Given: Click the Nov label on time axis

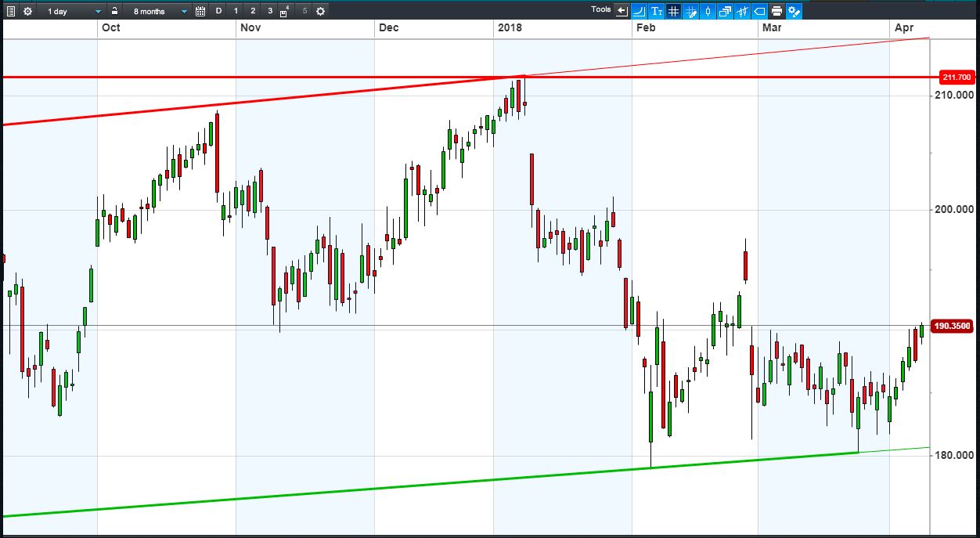Looking at the screenshot, I should tap(250, 28).
